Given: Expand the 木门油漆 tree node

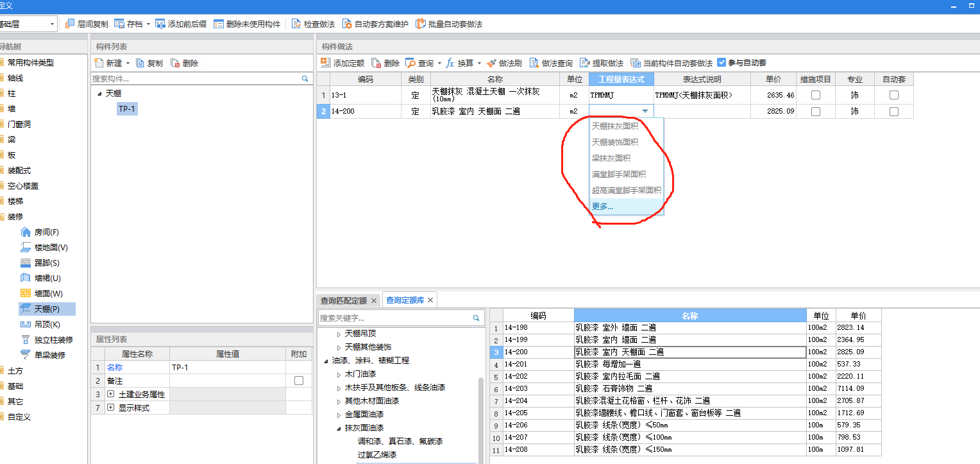Looking at the screenshot, I should coord(339,374).
